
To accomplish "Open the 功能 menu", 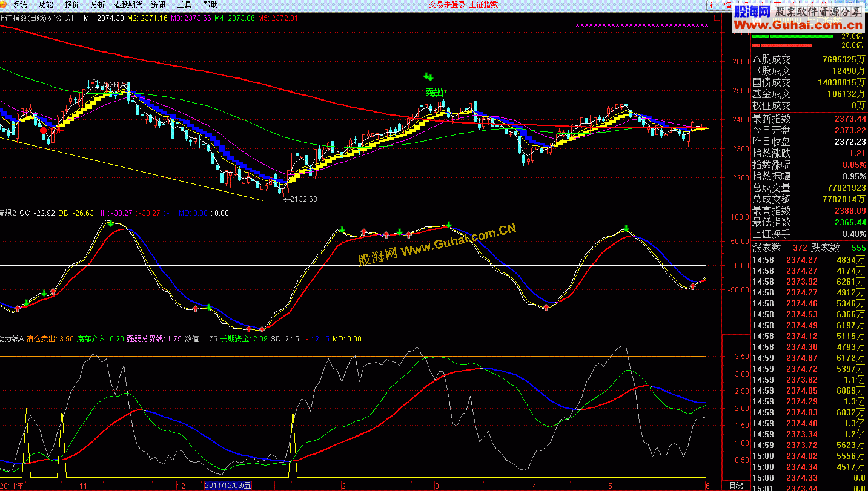I will pyautogui.click(x=45, y=4).
